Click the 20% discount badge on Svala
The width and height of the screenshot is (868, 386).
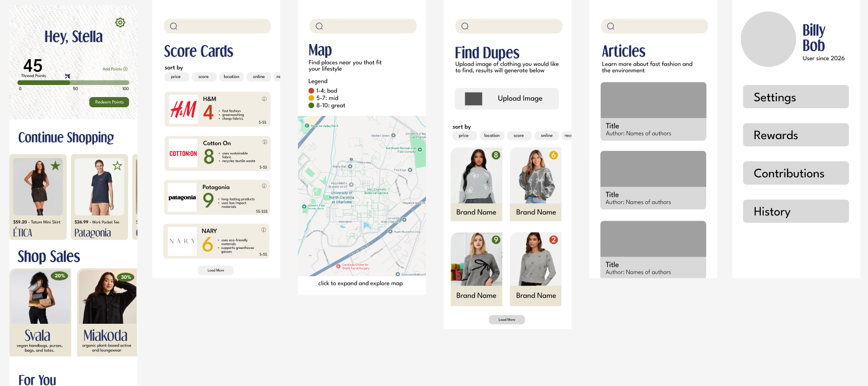tap(60, 276)
